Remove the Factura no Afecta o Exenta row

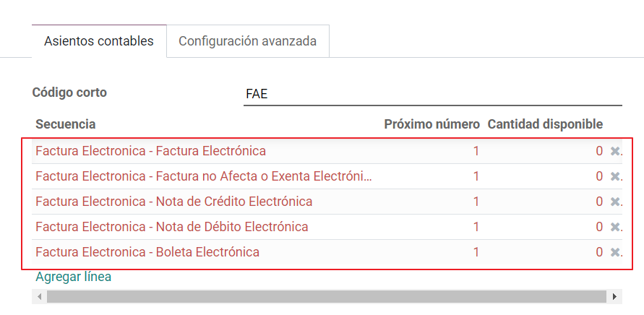615,176
